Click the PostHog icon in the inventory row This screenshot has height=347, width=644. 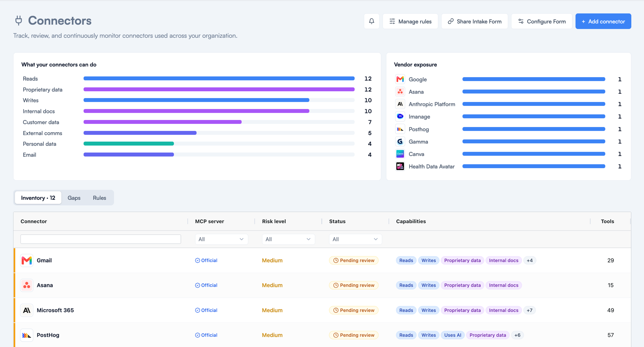pos(27,335)
